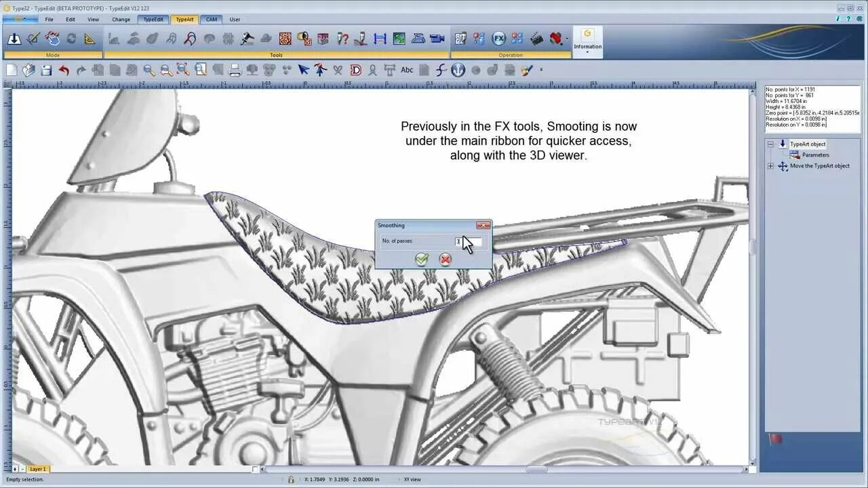Screen dimensions: 868x488
Task: Toggle the lock icon in status bar
Action: click(291, 479)
